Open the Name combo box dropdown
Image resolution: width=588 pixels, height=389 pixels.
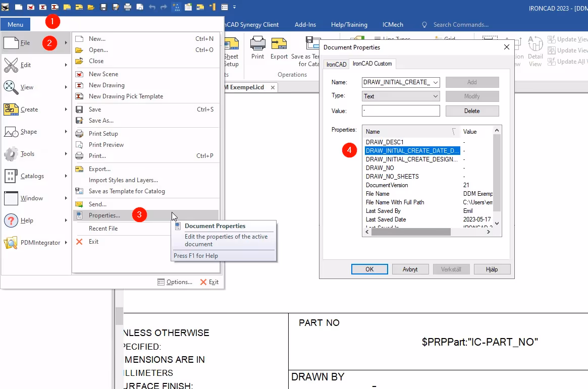click(436, 82)
